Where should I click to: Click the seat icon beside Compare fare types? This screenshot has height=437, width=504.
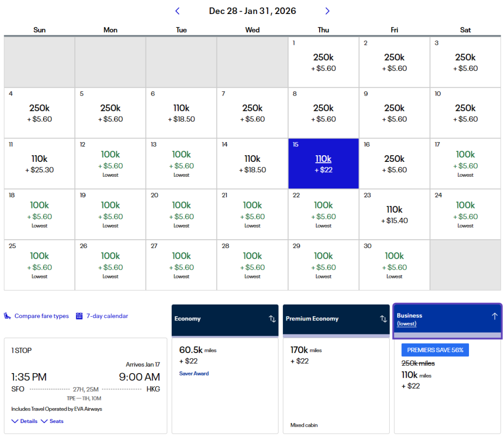coord(8,316)
